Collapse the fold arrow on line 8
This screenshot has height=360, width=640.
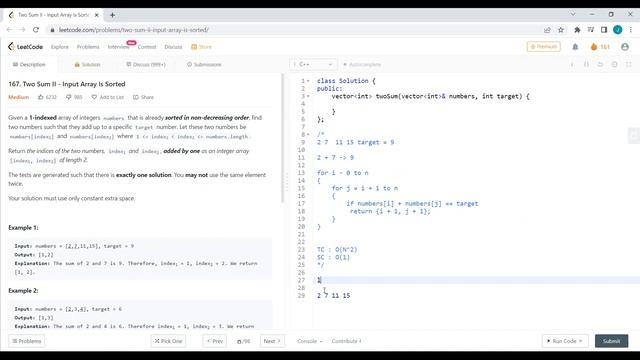point(308,135)
